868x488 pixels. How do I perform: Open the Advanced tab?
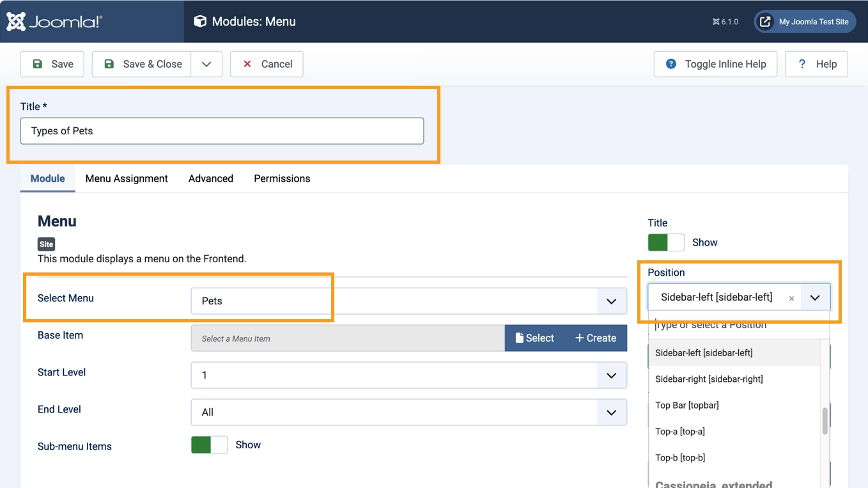[x=211, y=178]
